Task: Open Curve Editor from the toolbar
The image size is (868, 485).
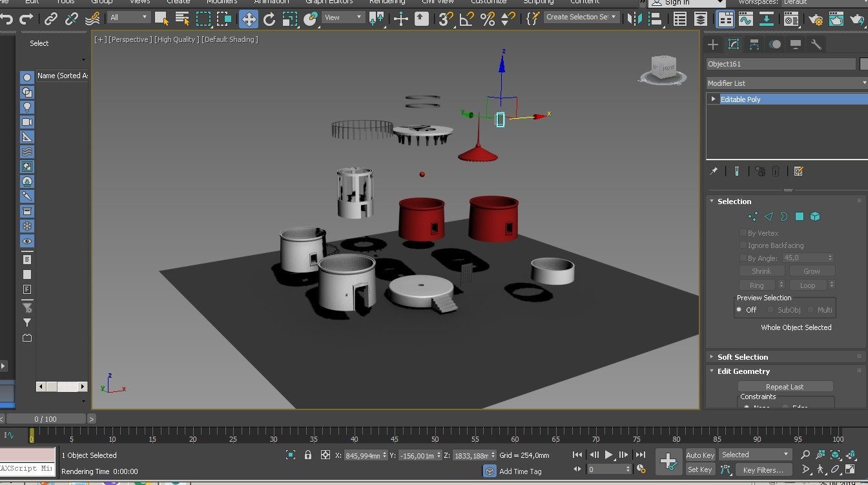Action: point(746,19)
